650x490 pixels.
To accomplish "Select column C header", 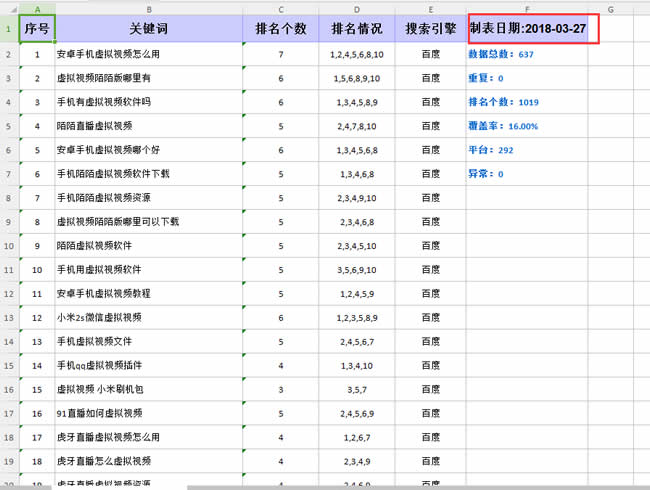I will click(x=281, y=8).
